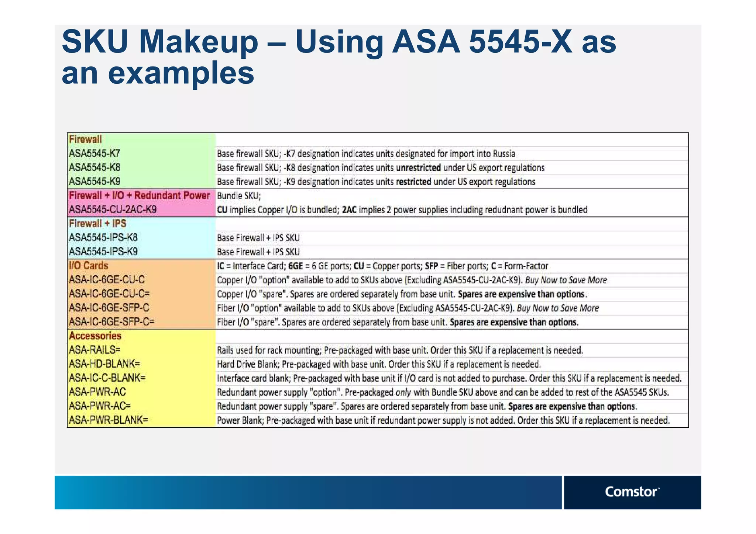Viewport: 756px width, 534px height.
Task: Click the 'IC = Interface Card' legend line
Action: (382, 266)
